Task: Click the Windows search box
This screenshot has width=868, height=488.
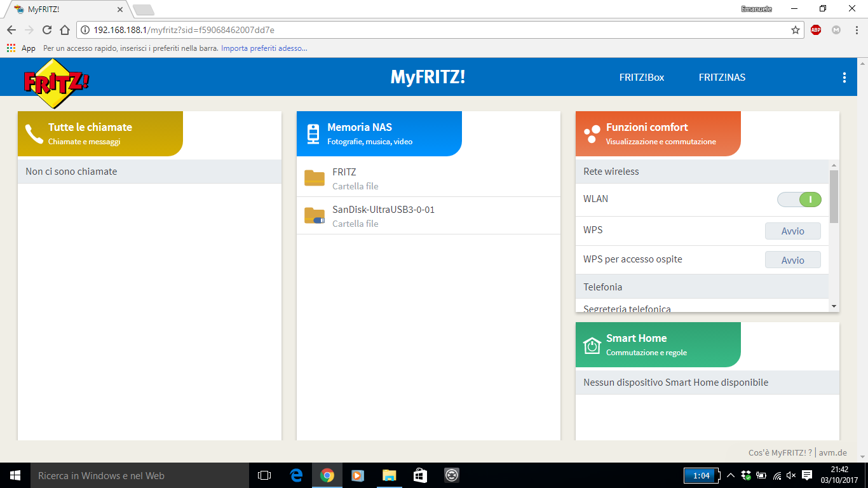Action: (x=140, y=475)
